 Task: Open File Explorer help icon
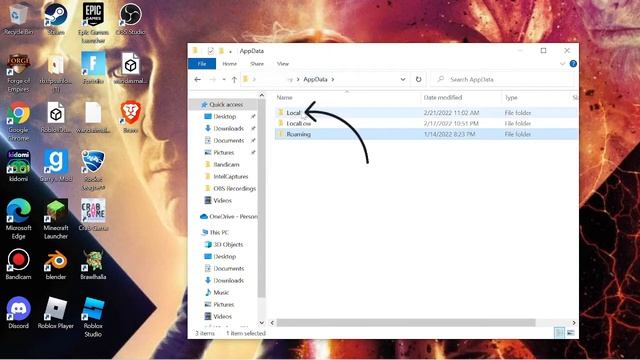(x=573, y=64)
